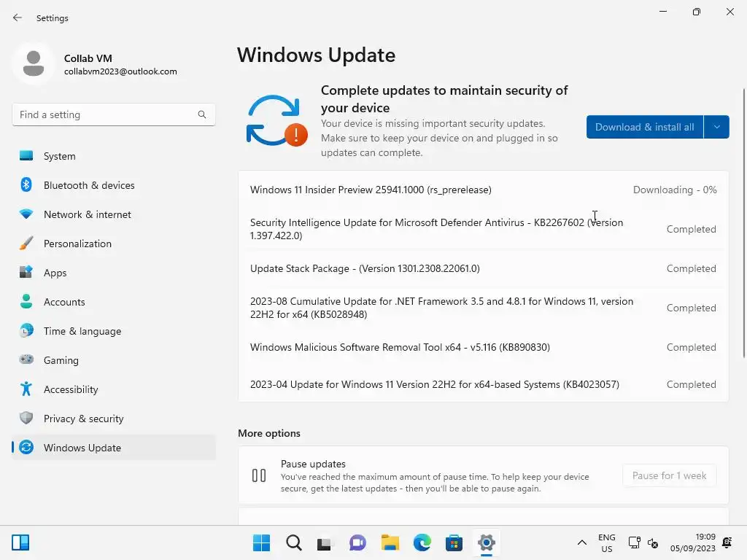Select the Malicious Software Removal Tool KB890830 row
The height and width of the screenshot is (560, 747).
coord(483,347)
